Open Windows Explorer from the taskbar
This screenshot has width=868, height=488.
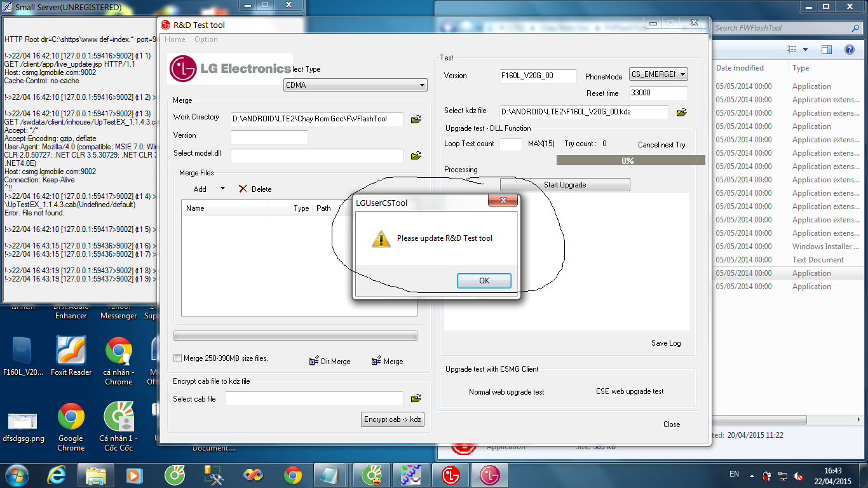pyautogui.click(x=95, y=475)
